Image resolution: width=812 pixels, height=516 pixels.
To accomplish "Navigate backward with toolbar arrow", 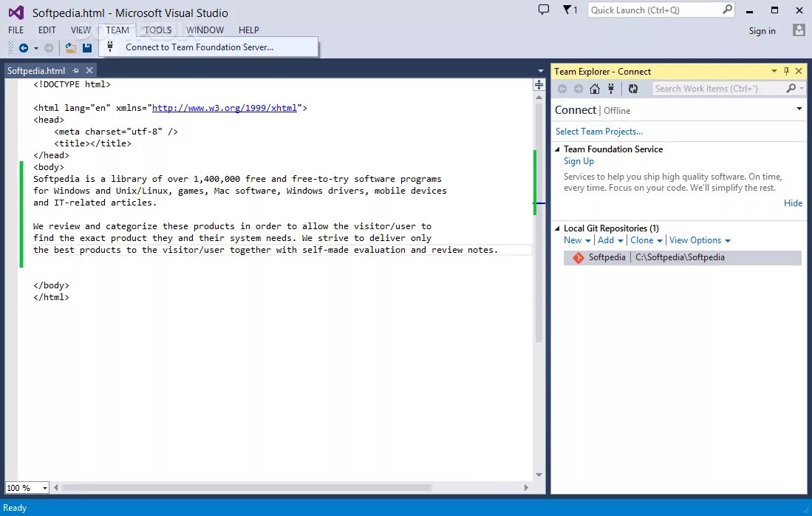I will click(24, 48).
